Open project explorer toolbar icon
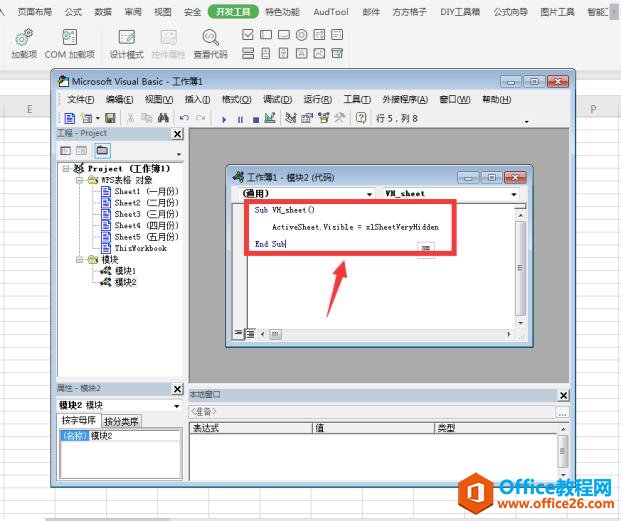 [x=291, y=118]
